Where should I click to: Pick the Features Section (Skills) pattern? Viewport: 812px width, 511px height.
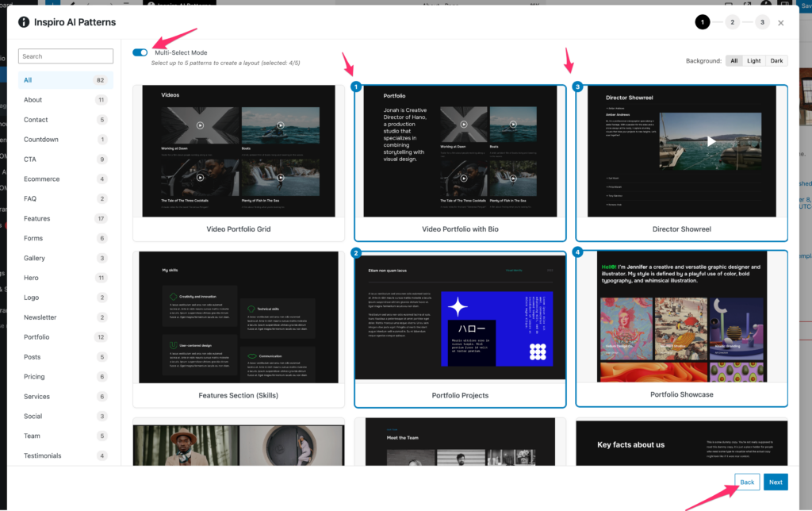[x=239, y=329]
